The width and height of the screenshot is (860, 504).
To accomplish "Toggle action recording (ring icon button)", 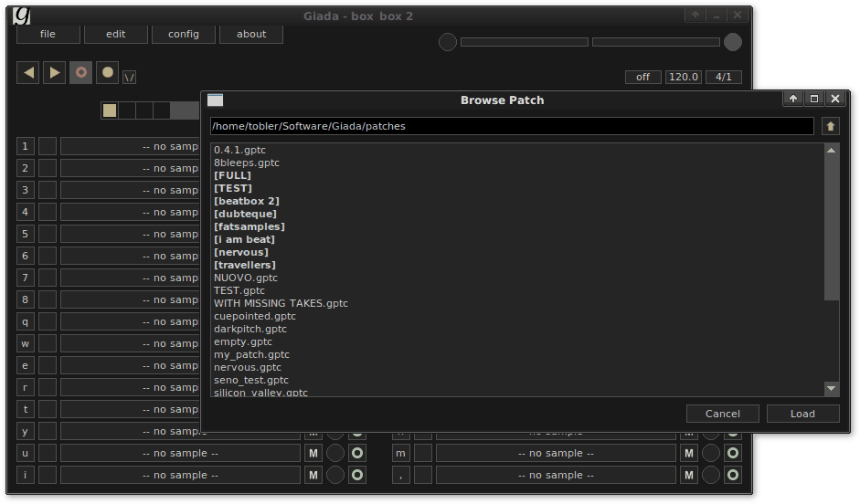I will tap(81, 72).
